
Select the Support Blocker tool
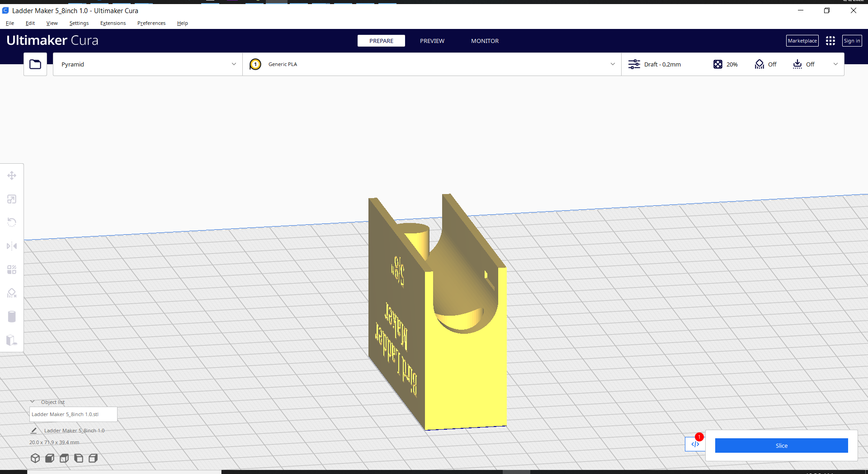12,293
